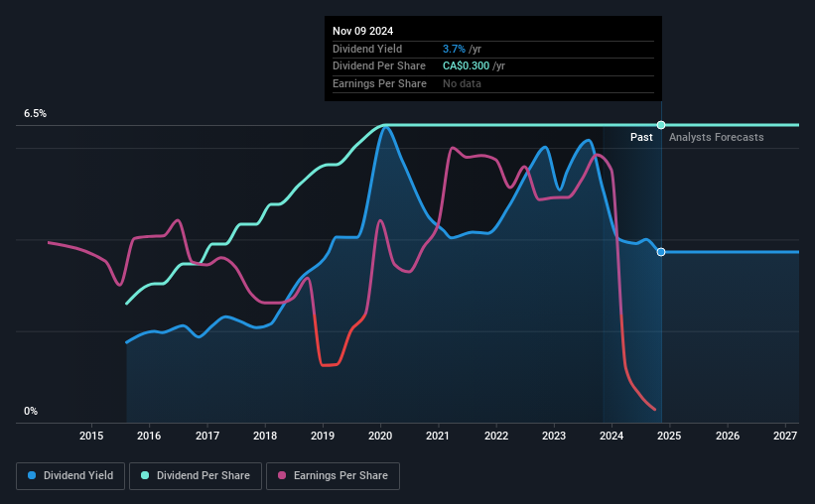This screenshot has width=815, height=504.
Task: Click the No data earnings value
Action: 462,83
